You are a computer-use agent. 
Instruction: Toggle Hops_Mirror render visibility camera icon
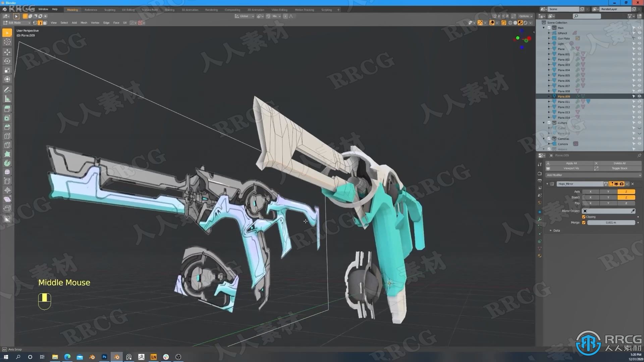622,184
